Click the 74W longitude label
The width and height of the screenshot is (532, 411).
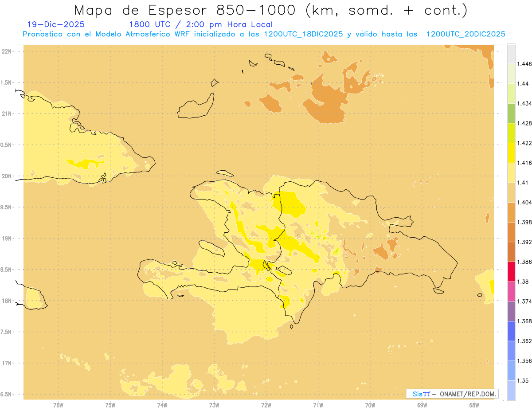coord(162,405)
